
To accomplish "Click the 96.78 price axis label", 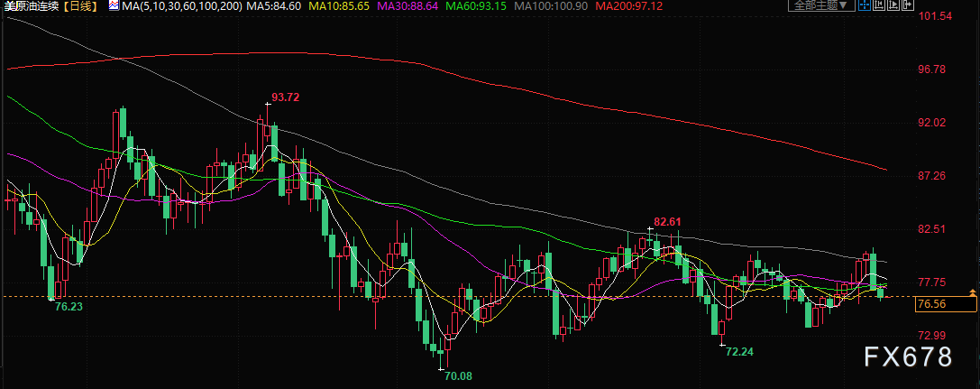I will [x=933, y=69].
